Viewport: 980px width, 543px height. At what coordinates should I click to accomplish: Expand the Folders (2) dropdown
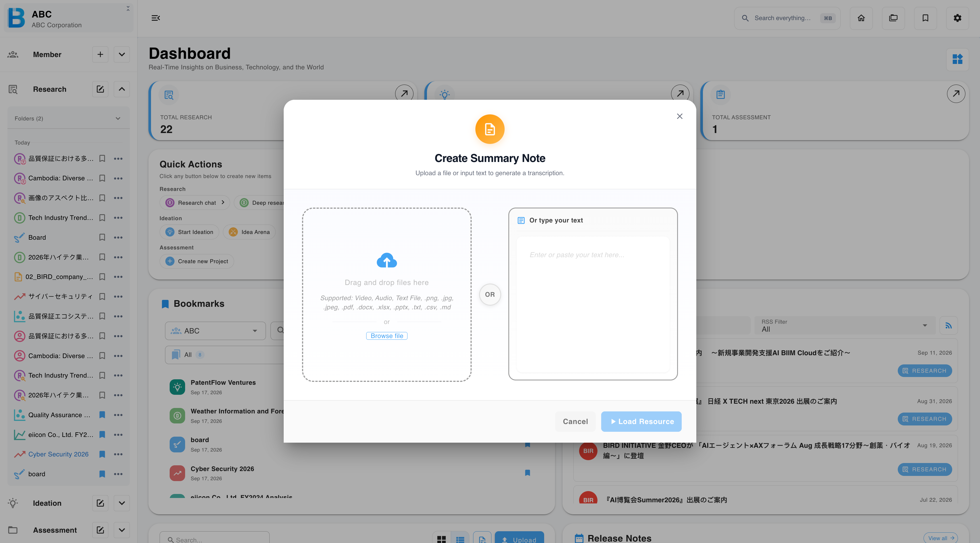tap(68, 118)
